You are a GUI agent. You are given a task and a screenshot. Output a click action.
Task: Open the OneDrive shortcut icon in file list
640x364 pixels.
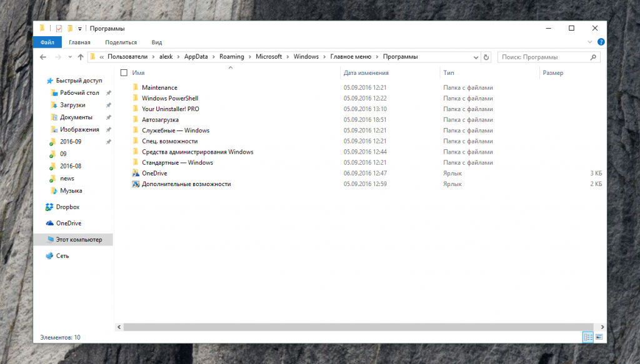pyautogui.click(x=136, y=173)
